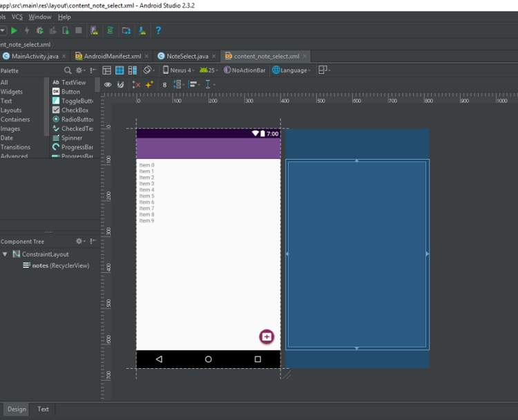
Task: Click the Debug app bug icon
Action: click(x=40, y=30)
